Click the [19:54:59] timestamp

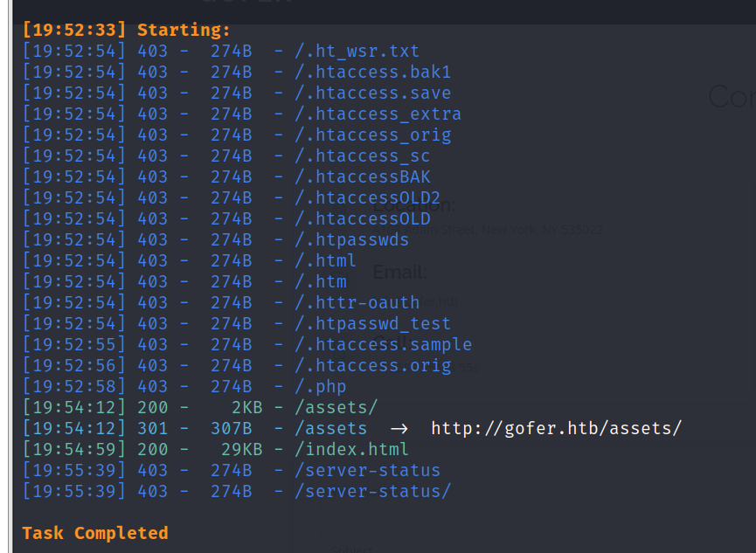click(74, 450)
